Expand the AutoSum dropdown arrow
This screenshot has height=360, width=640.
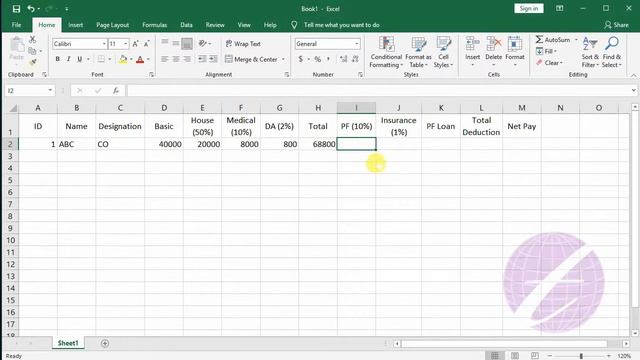pos(576,40)
